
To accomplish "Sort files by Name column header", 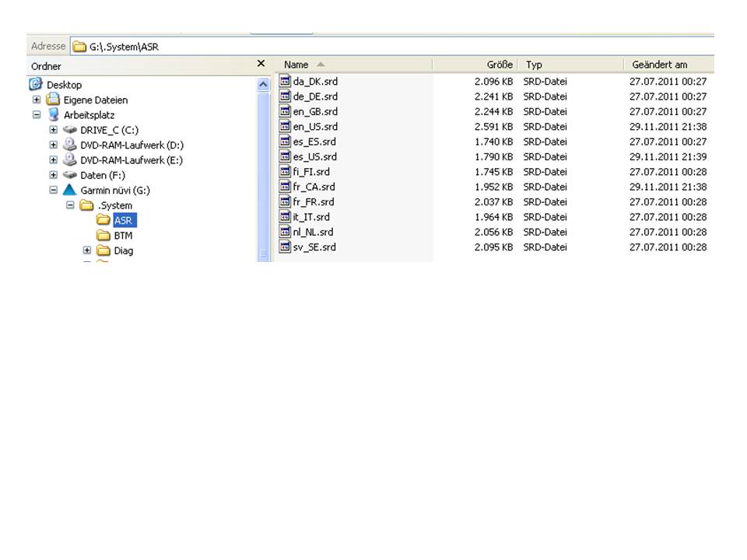I will click(x=354, y=65).
